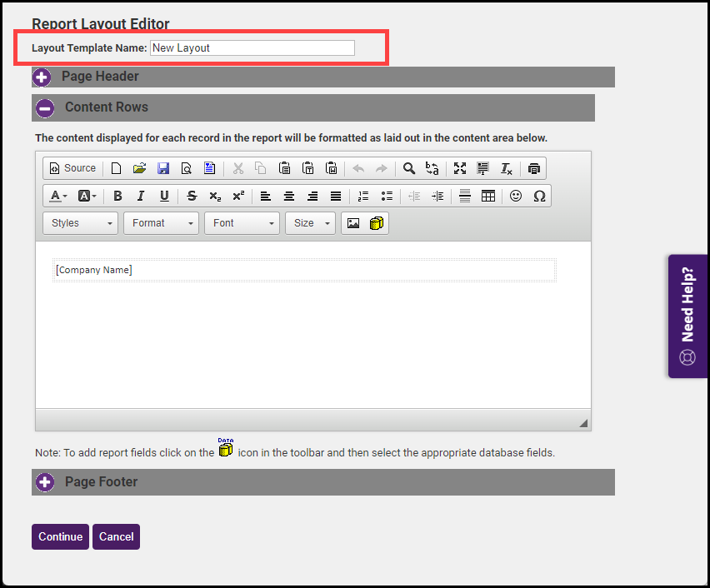Viewport: 710px width, 588px height.
Task: Click the Insert Image icon
Action: (353, 223)
